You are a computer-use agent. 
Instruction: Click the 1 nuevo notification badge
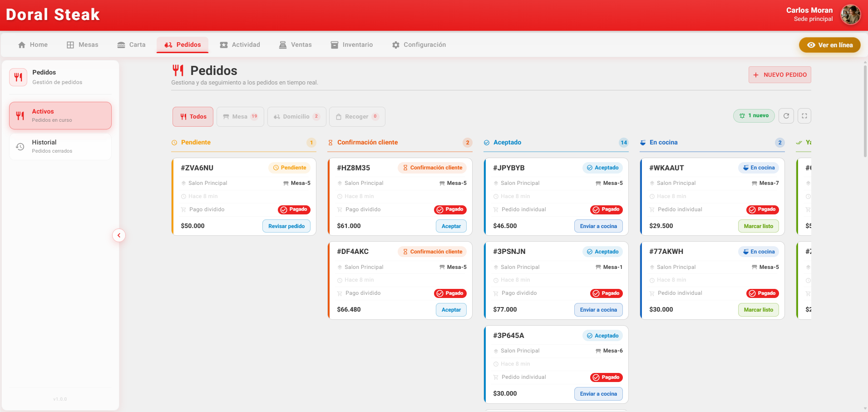point(754,116)
